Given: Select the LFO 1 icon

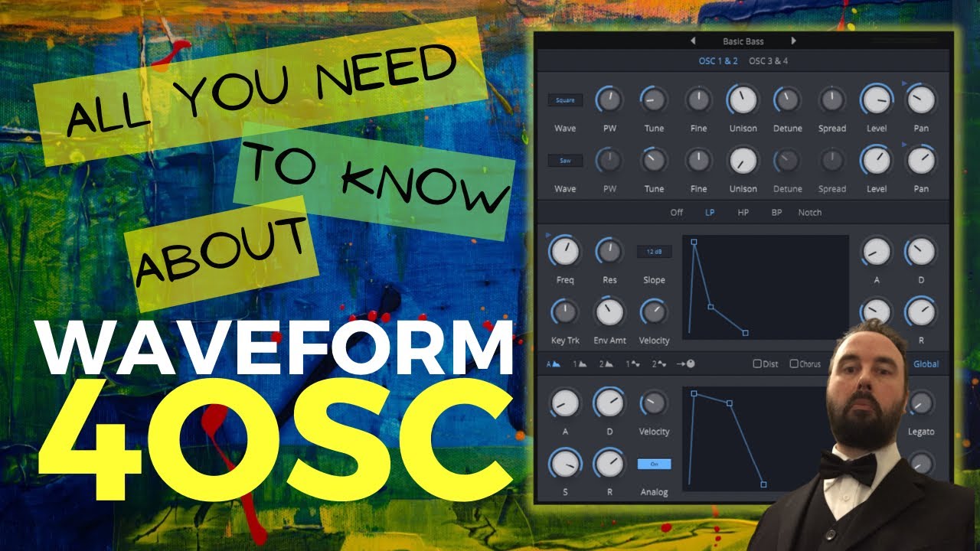Looking at the screenshot, I should coord(633,364).
